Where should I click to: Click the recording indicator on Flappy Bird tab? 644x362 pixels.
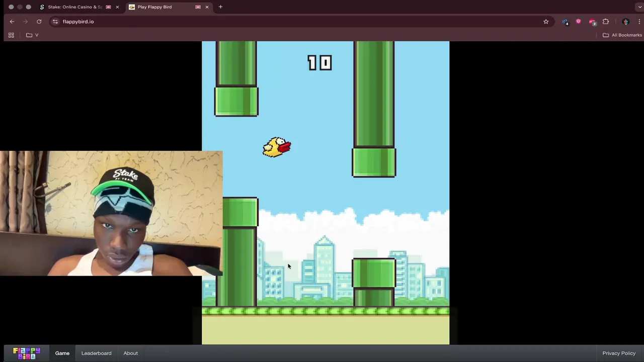coord(198,7)
